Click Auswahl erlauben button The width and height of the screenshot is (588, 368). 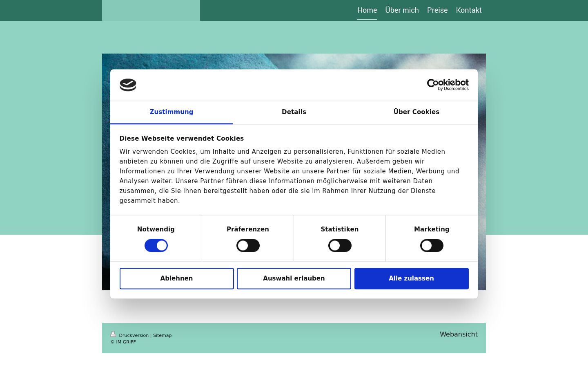click(294, 278)
